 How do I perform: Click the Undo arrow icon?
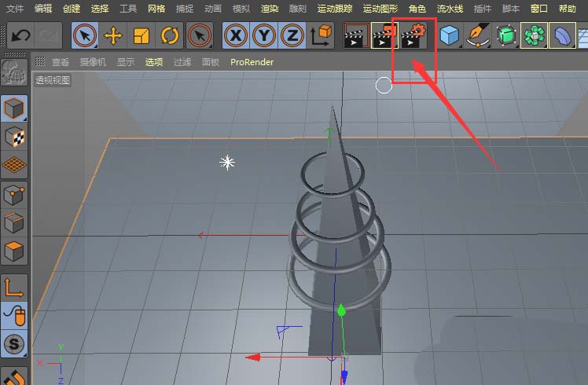pyautogui.click(x=20, y=35)
